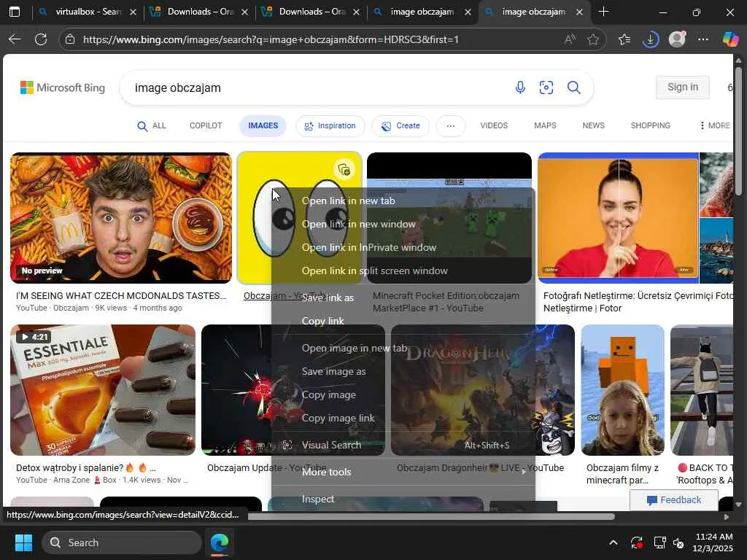This screenshot has width=747, height=560.
Task: Choose Open link in split screen window
Action: click(403, 271)
